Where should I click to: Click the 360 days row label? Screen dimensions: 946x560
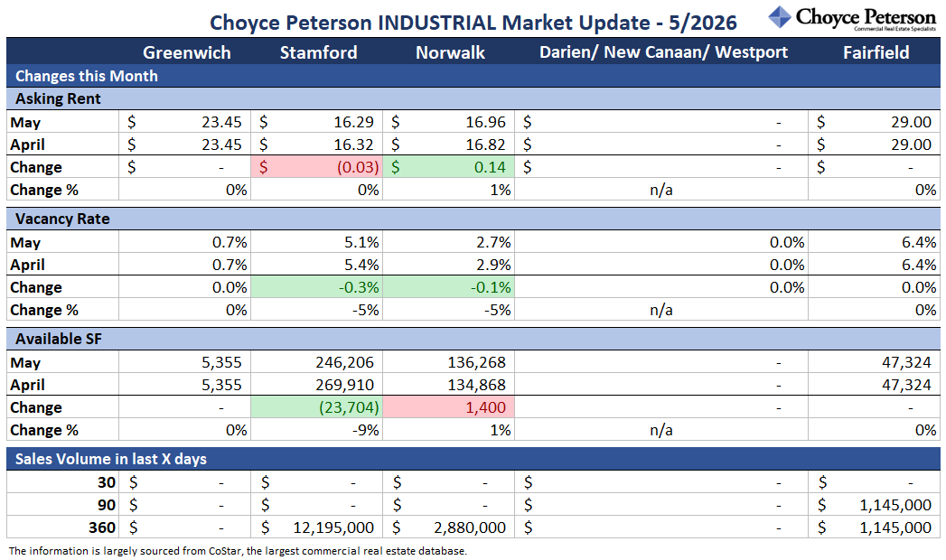click(102, 527)
